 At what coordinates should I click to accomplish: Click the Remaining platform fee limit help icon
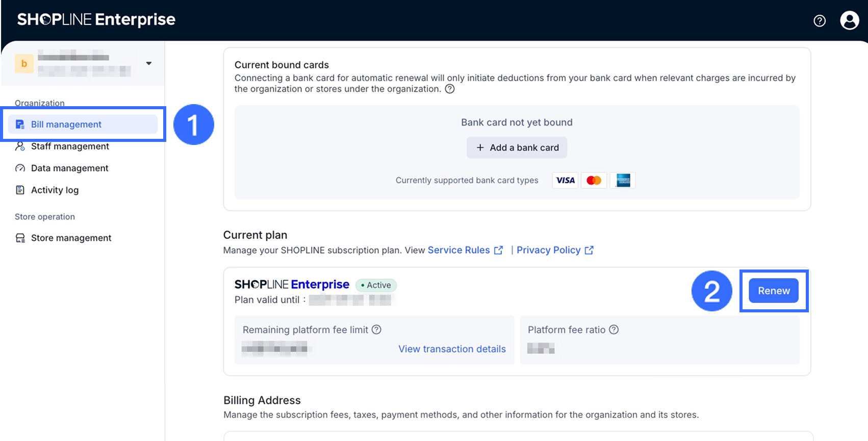(376, 330)
